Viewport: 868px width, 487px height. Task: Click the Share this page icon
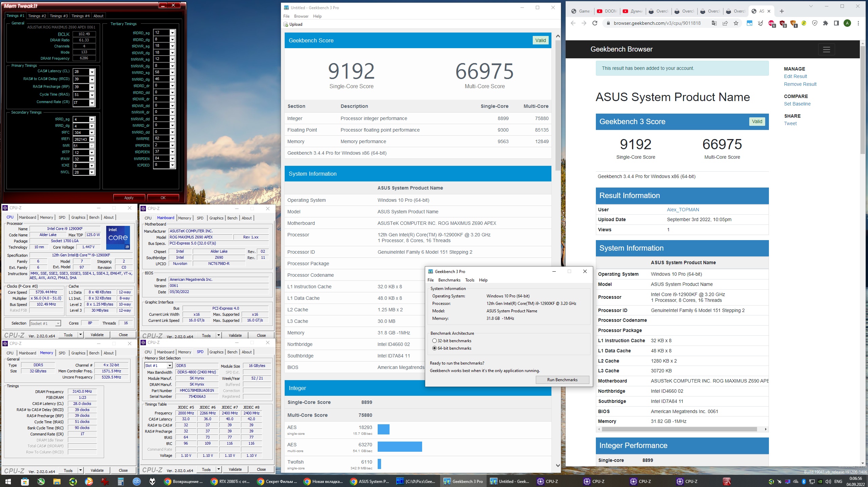coord(725,23)
